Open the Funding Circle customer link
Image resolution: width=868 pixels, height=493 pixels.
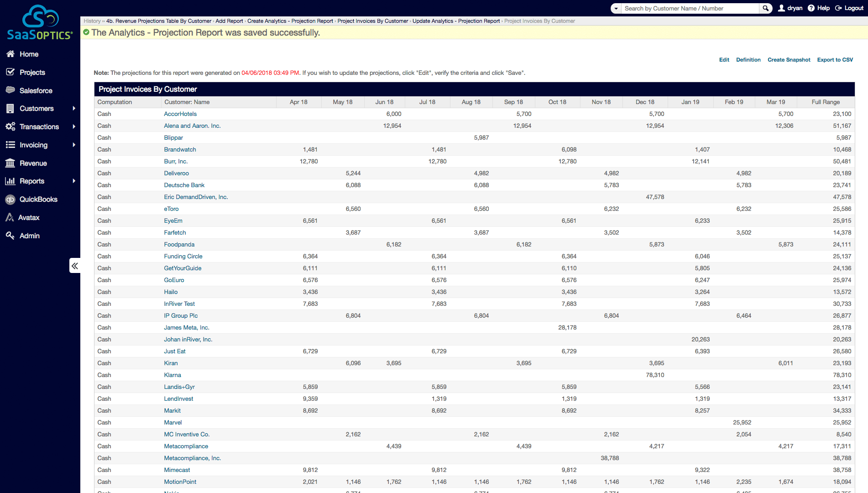click(183, 257)
